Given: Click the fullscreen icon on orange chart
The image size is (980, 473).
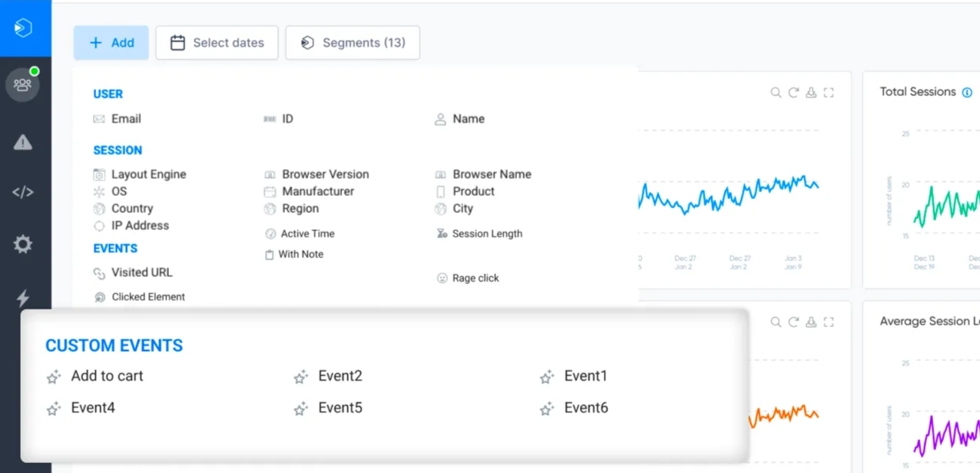Looking at the screenshot, I should point(829,322).
